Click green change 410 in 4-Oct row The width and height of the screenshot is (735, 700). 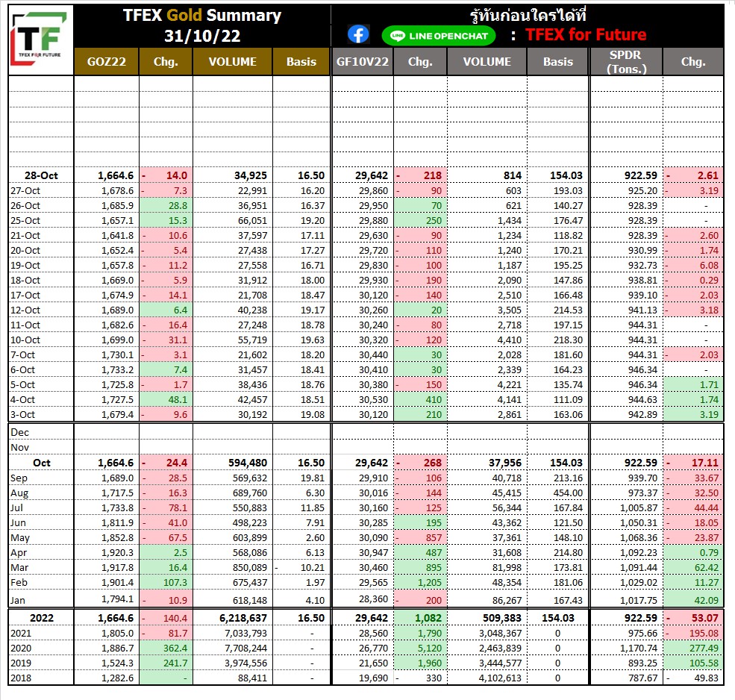434,400
